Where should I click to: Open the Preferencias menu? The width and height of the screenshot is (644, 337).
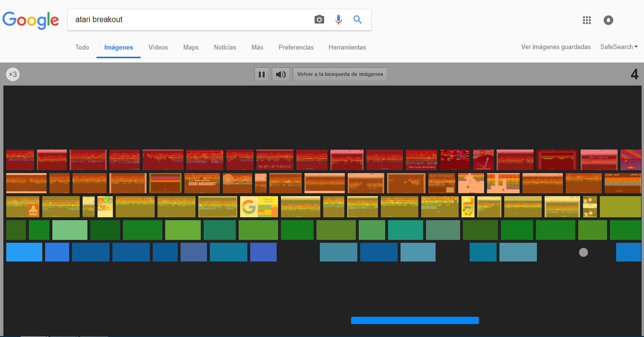click(x=296, y=47)
